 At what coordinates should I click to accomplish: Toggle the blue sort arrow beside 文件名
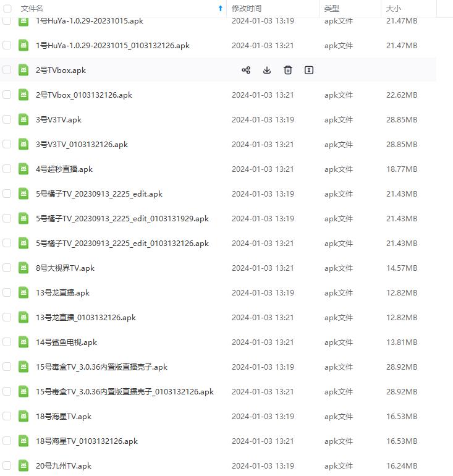click(221, 9)
